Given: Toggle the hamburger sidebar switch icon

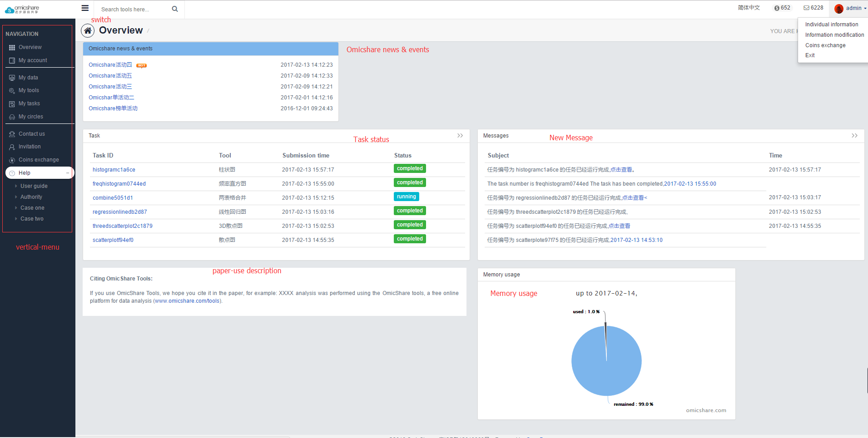Looking at the screenshot, I should pos(85,8).
